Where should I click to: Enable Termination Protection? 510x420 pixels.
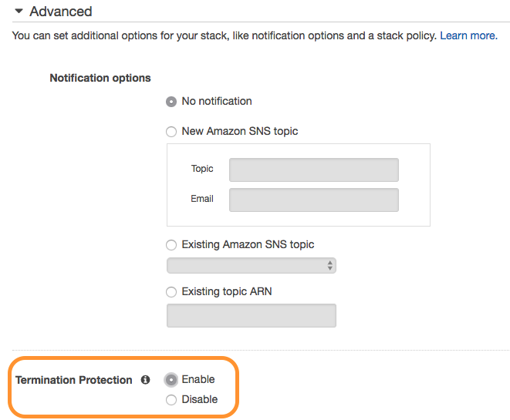pyautogui.click(x=171, y=380)
